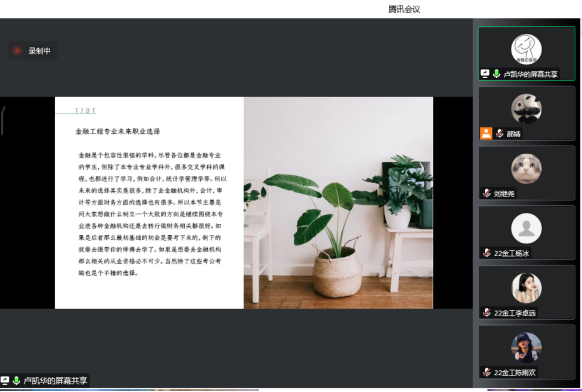Image resolution: width=582 pixels, height=392 pixels.
Task: Click the muted microphone icon beside 22金工杨冰
Action: point(487,253)
